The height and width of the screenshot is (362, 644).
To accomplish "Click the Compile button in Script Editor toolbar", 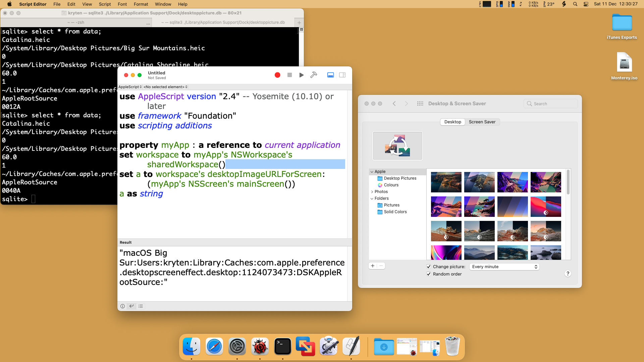I will pos(314,75).
